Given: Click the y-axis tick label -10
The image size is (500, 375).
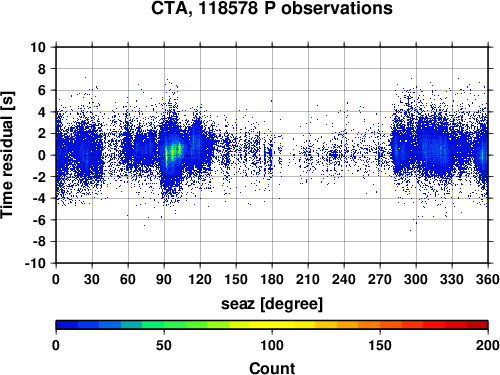Looking at the screenshot, I should click(x=35, y=263).
